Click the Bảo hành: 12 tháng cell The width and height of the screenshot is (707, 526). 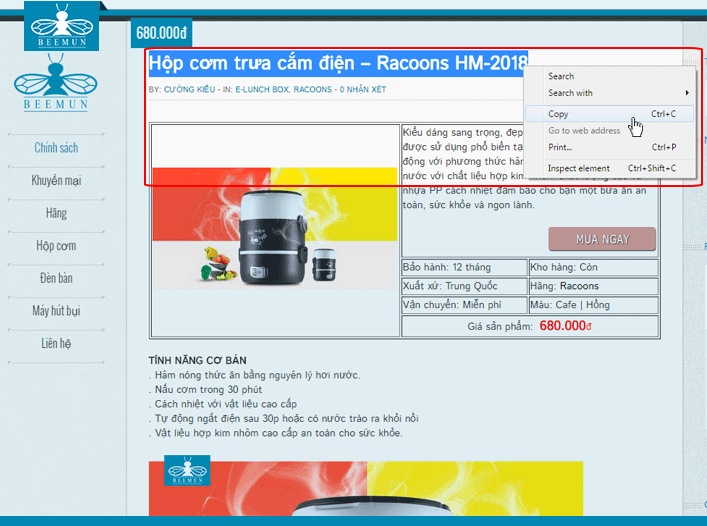(x=464, y=267)
